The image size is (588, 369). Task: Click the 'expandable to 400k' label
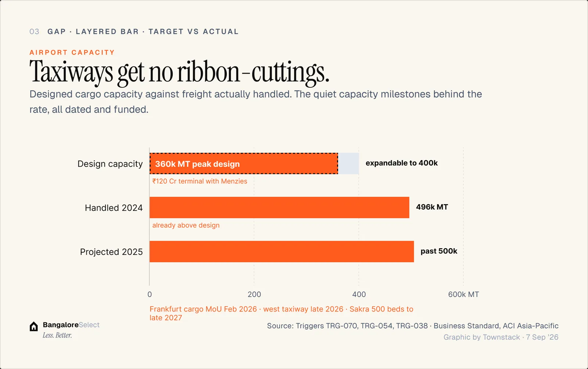[x=402, y=163]
